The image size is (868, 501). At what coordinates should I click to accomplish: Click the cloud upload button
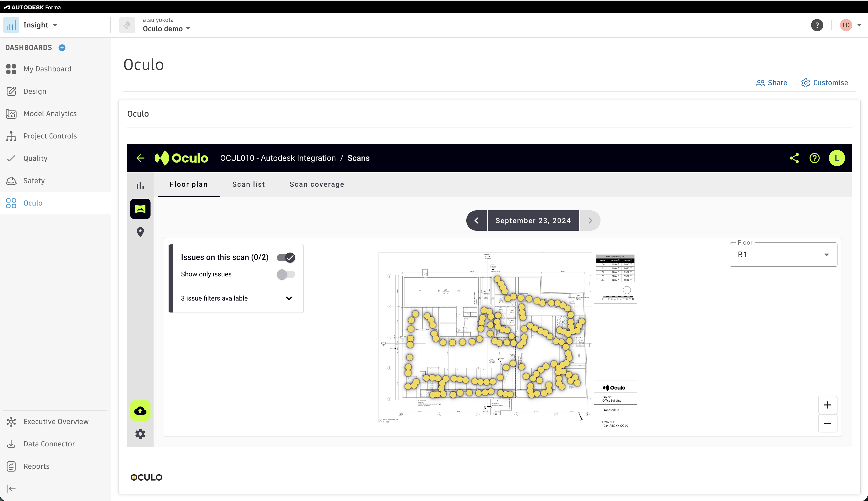point(140,411)
